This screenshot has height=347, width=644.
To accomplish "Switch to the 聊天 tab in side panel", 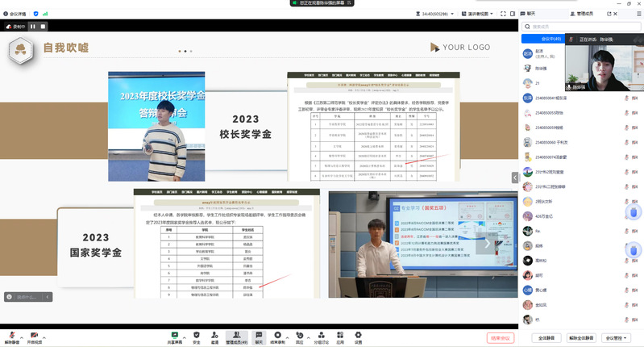I will [534, 15].
